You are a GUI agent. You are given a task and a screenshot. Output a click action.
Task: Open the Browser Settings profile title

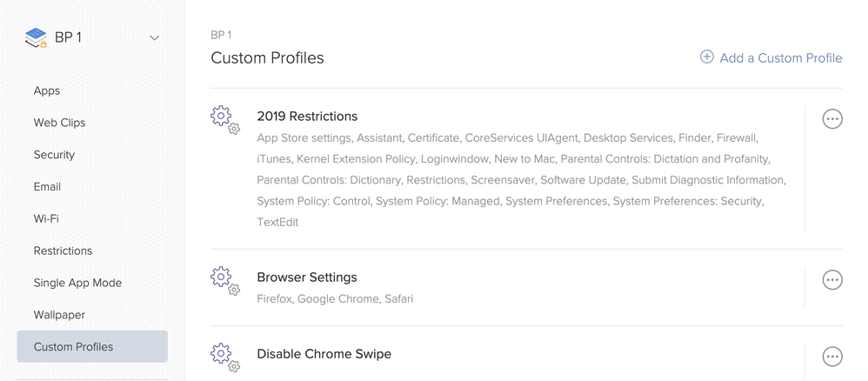pyautogui.click(x=307, y=277)
